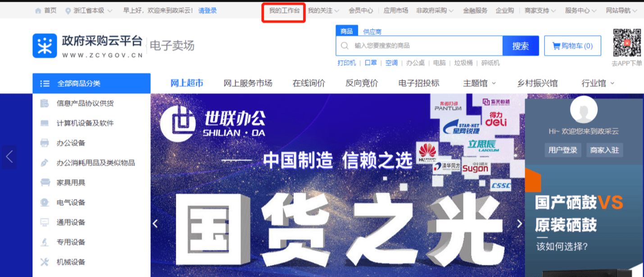Click the 购物车(0) button
This screenshot has height=277, width=644.
[573, 45]
